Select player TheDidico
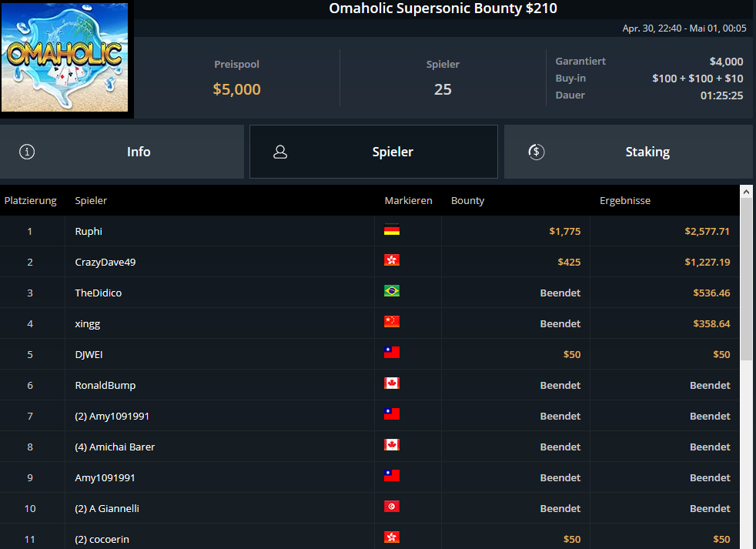This screenshot has height=549, width=756. click(99, 293)
